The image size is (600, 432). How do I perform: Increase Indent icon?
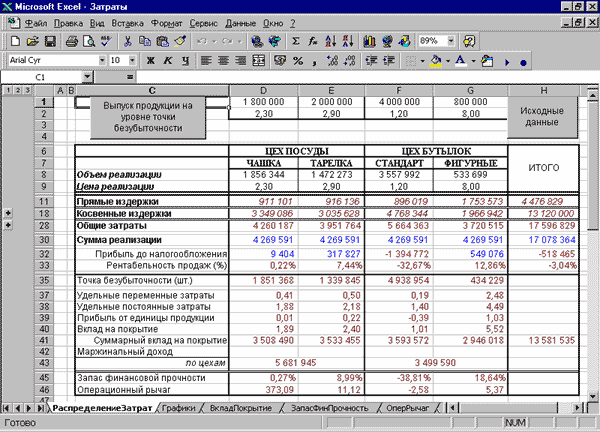point(389,60)
